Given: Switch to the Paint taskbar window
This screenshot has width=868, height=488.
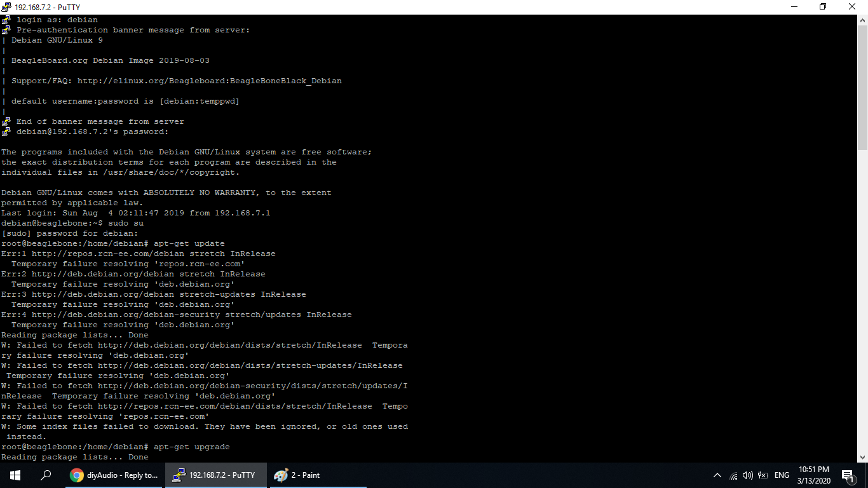Looking at the screenshot, I should click(317, 475).
